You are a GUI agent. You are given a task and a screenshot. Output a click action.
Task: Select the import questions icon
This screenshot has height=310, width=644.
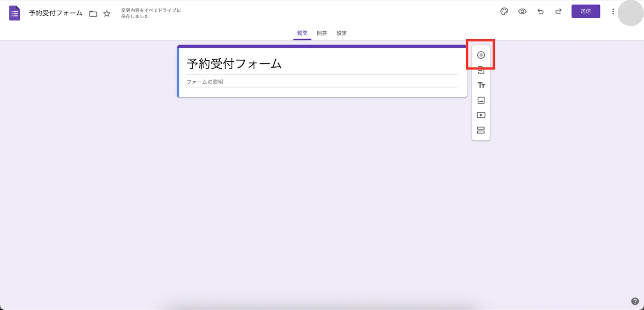click(481, 70)
